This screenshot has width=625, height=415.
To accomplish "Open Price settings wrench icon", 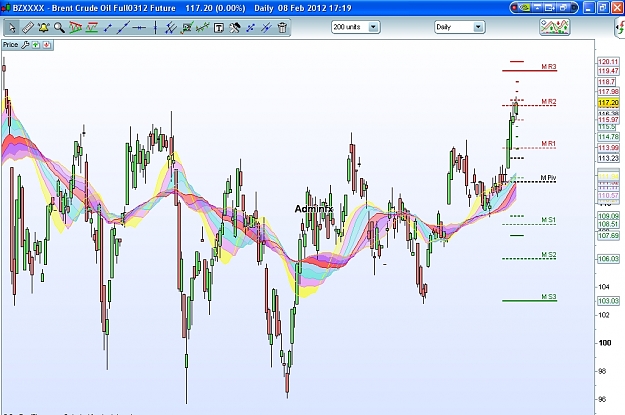I will pos(25,45).
